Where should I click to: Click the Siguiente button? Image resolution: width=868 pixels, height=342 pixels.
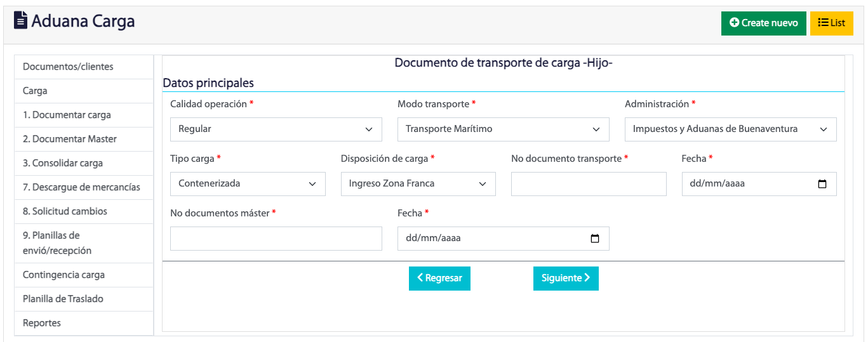pos(566,279)
